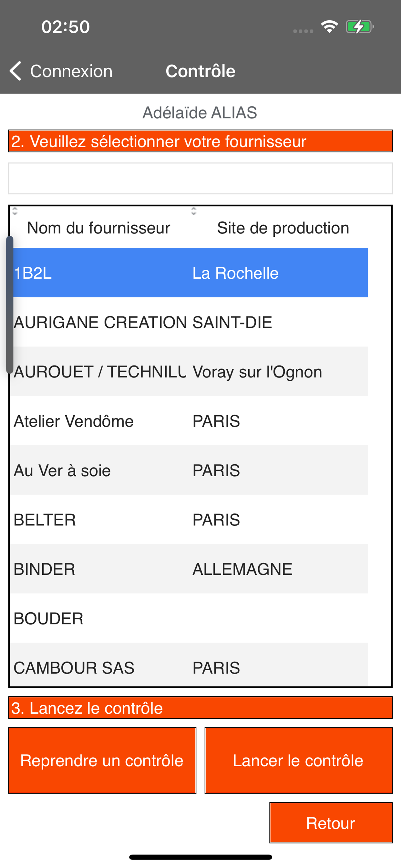
Task: Choose the AUROUET / TECHNILU row
Action: click(x=189, y=371)
